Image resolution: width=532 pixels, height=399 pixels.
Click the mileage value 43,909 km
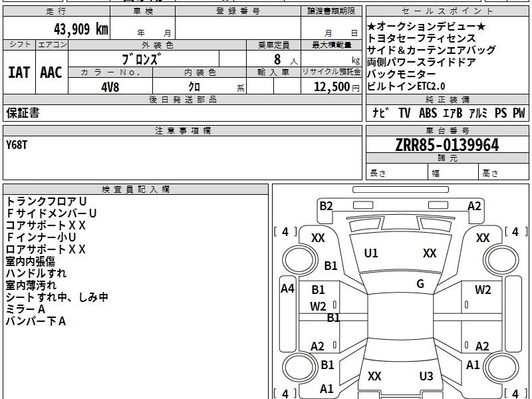coord(81,29)
